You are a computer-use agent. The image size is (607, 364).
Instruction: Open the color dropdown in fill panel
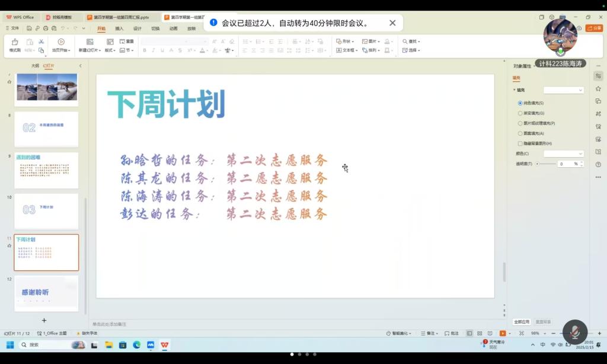click(x=564, y=154)
